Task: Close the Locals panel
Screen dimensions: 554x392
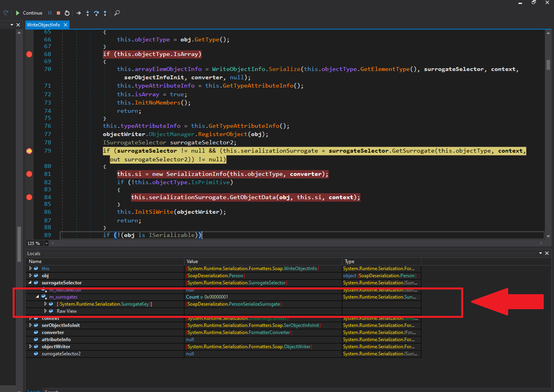Action: (x=547, y=253)
